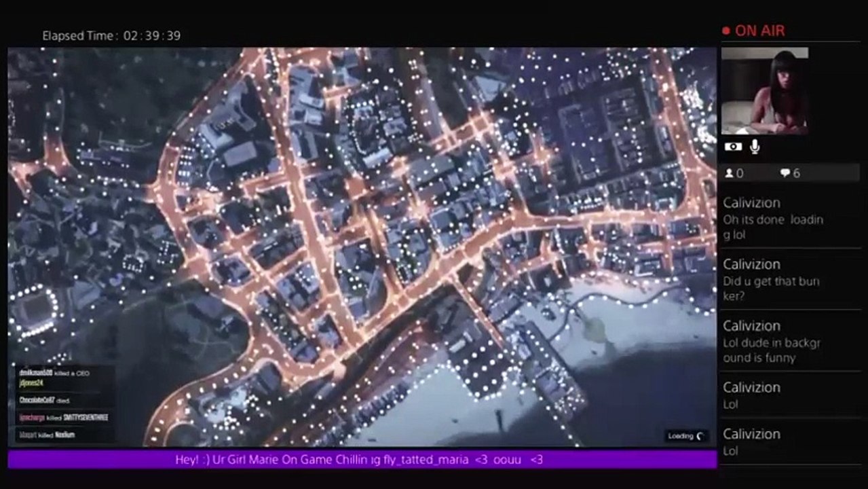Viewport: 868px width, 489px height.
Task: Click the 'ChocolateCo87 died' feed entry
Action: (45, 401)
